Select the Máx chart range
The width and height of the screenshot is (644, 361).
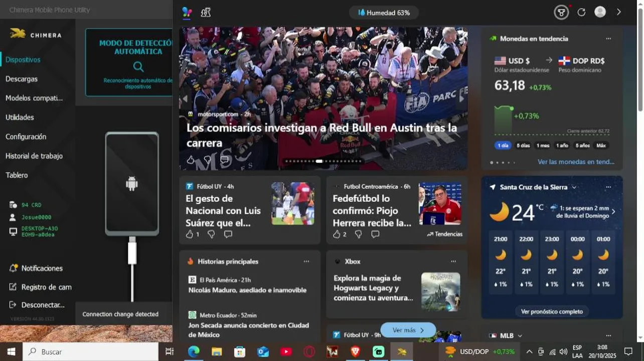tap(601, 145)
